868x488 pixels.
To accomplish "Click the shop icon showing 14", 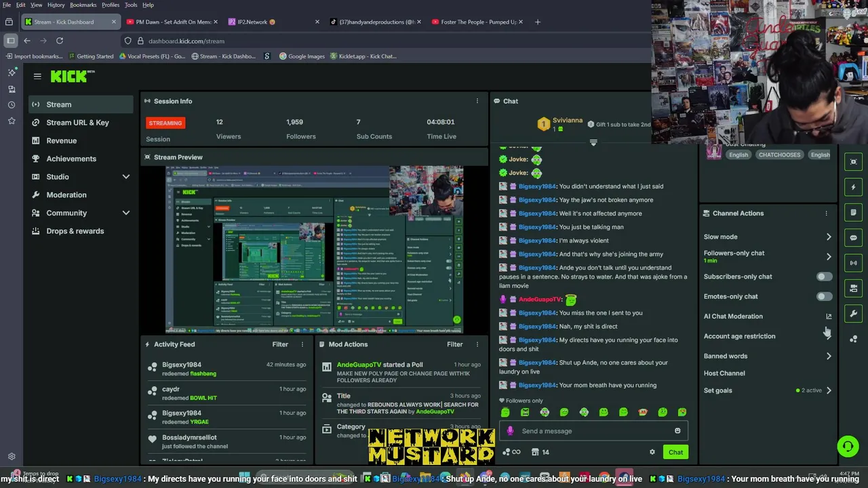I will 540,452.
